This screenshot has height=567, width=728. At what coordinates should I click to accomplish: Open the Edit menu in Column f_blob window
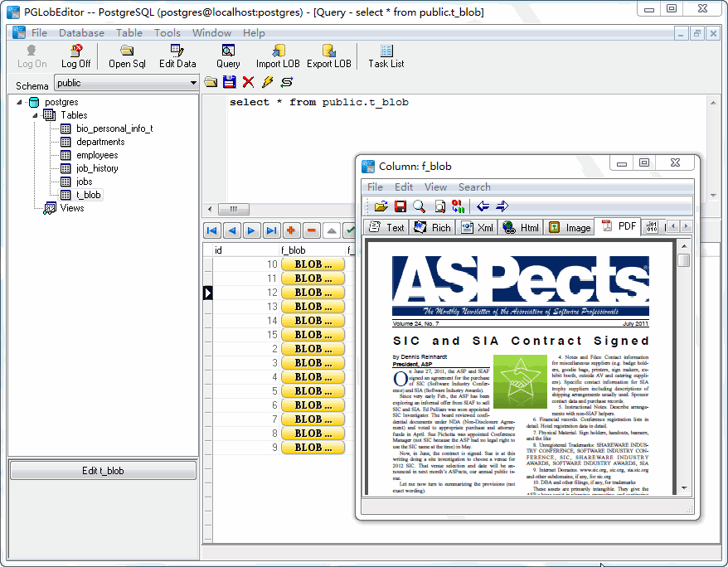404,187
